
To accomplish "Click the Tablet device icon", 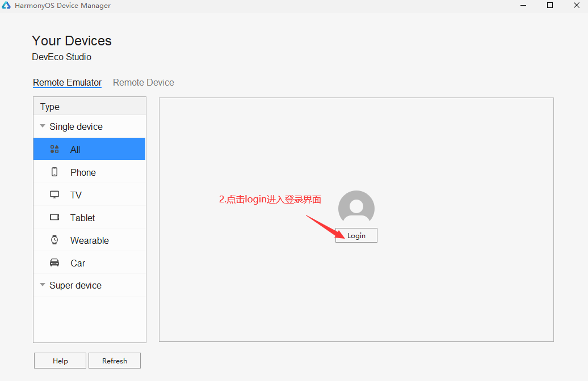I will pos(54,217).
